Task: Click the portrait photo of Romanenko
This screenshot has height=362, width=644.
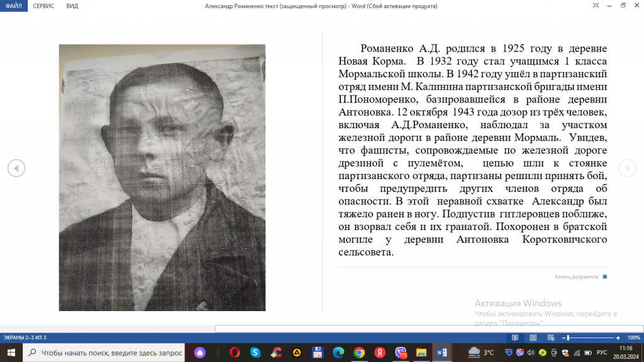Action: [x=162, y=177]
